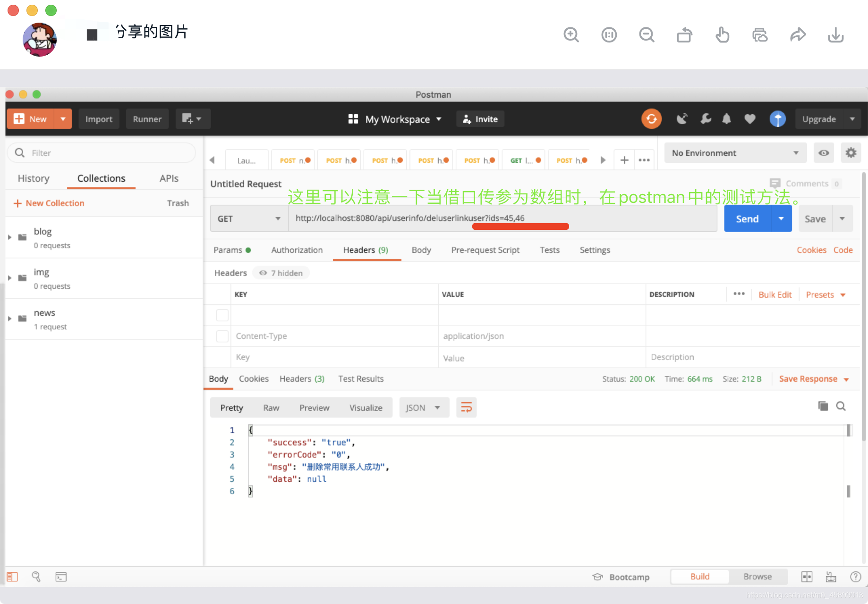Toggle sidebar visibility icon
This screenshot has height=604, width=868.
click(12, 577)
